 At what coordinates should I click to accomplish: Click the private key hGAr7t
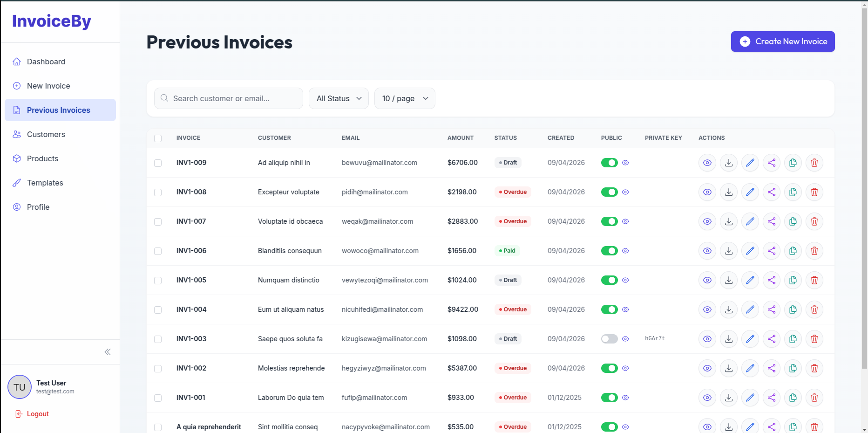tap(655, 338)
